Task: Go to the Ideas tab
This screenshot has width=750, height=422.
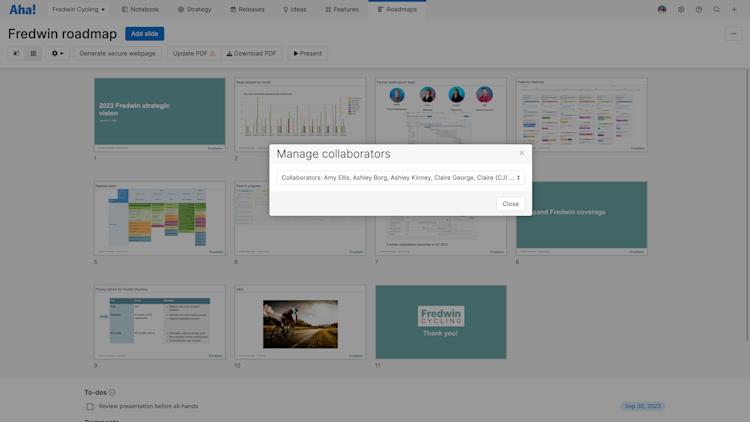Action: (x=295, y=9)
